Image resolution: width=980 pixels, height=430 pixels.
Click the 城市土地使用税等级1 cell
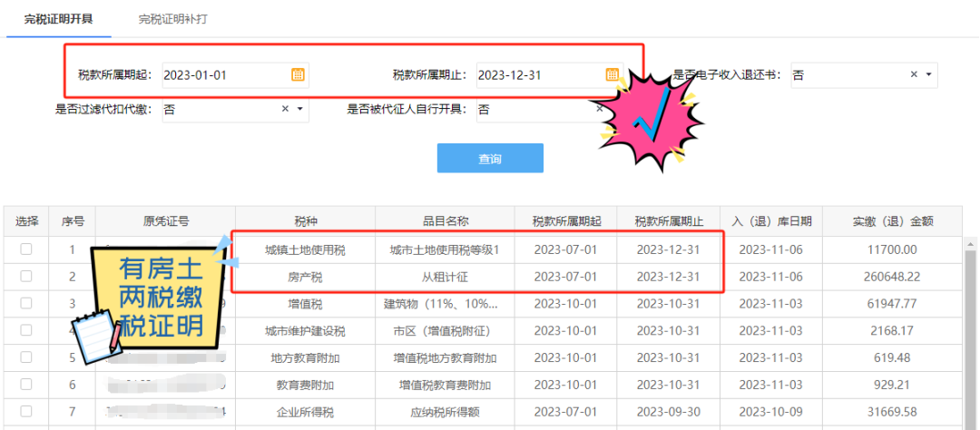(x=445, y=250)
